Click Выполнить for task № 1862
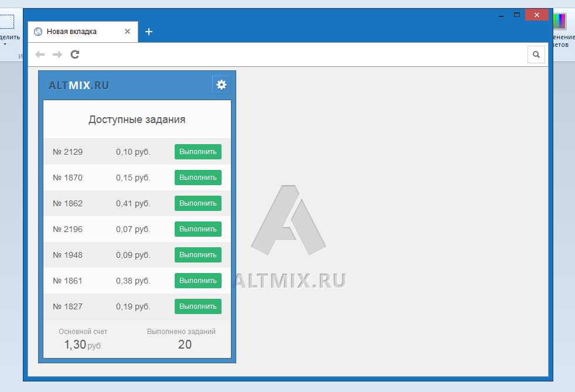The width and height of the screenshot is (575, 392). pyautogui.click(x=198, y=203)
